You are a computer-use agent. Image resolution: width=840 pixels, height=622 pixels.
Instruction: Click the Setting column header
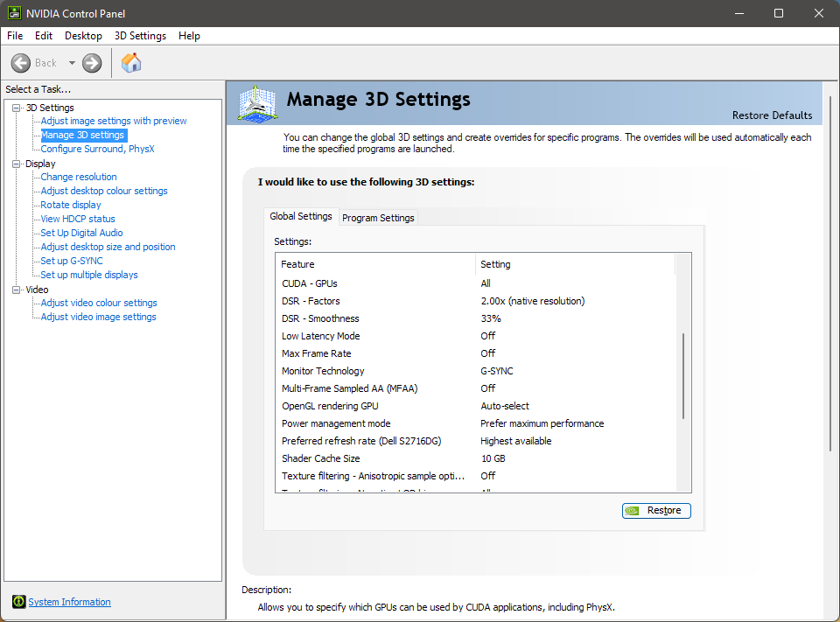click(576, 264)
